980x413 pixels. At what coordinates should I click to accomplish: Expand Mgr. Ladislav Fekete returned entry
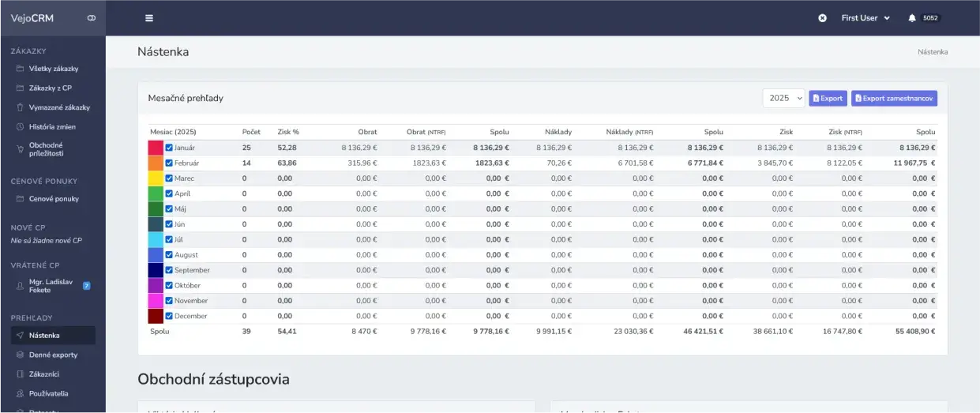[x=53, y=285]
